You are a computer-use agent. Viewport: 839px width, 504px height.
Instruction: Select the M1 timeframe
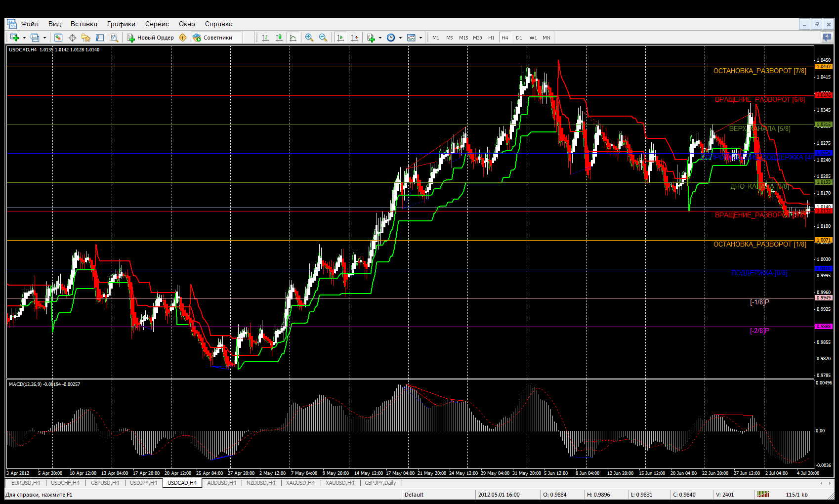[x=436, y=38]
